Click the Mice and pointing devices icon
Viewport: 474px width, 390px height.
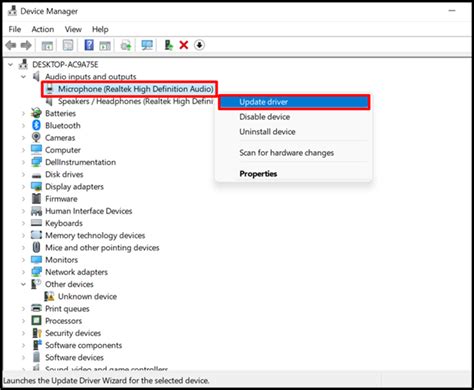(x=36, y=247)
